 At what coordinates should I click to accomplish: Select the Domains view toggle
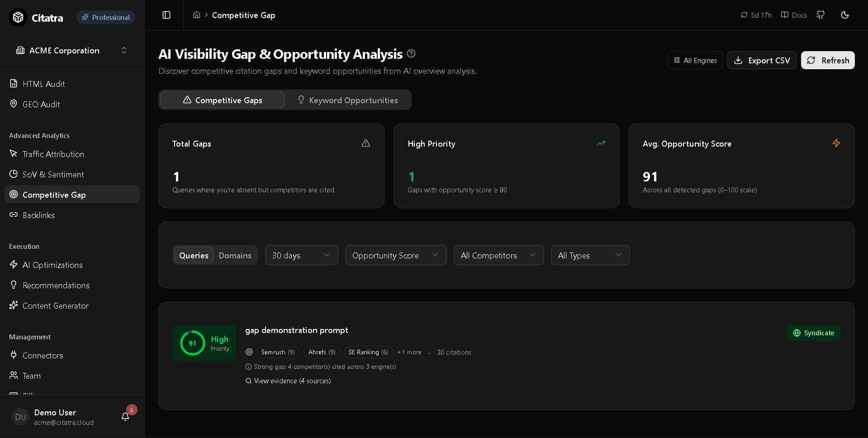click(235, 255)
